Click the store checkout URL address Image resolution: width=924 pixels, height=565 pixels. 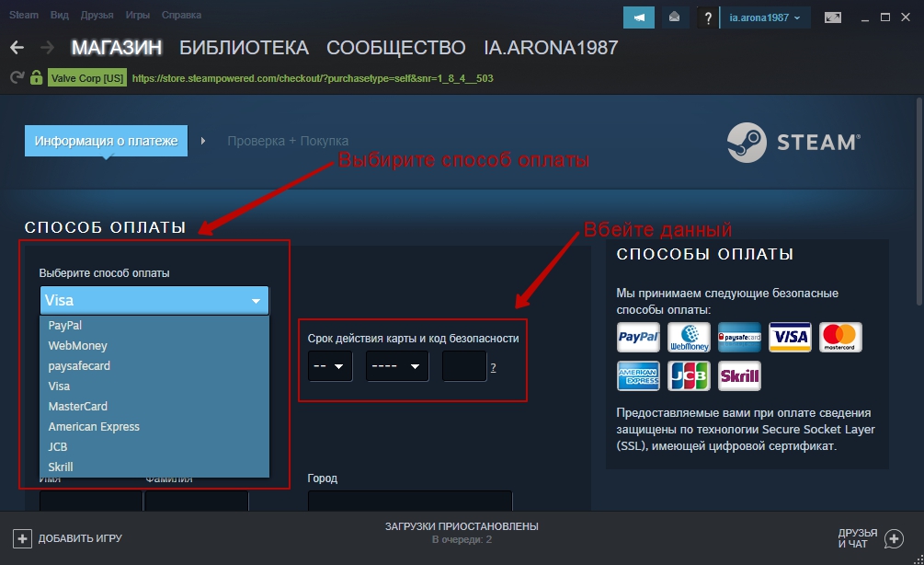point(313,78)
